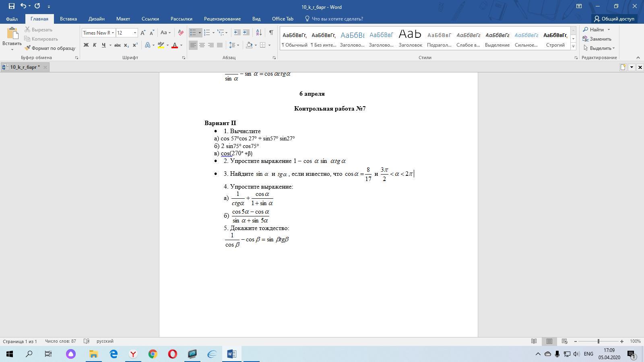Apply the Заголовок title style
644x362 pixels.
click(410, 38)
